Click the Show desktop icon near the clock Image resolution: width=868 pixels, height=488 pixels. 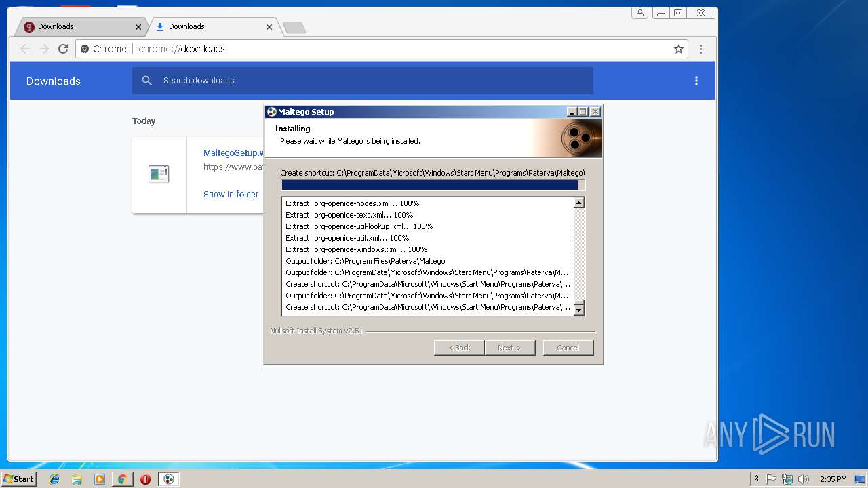coord(860,479)
